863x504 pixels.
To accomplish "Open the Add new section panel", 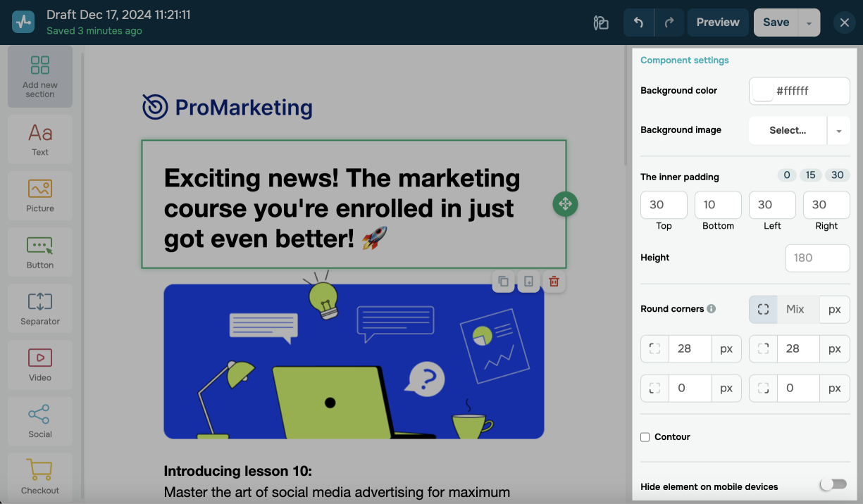I will pyautogui.click(x=40, y=77).
